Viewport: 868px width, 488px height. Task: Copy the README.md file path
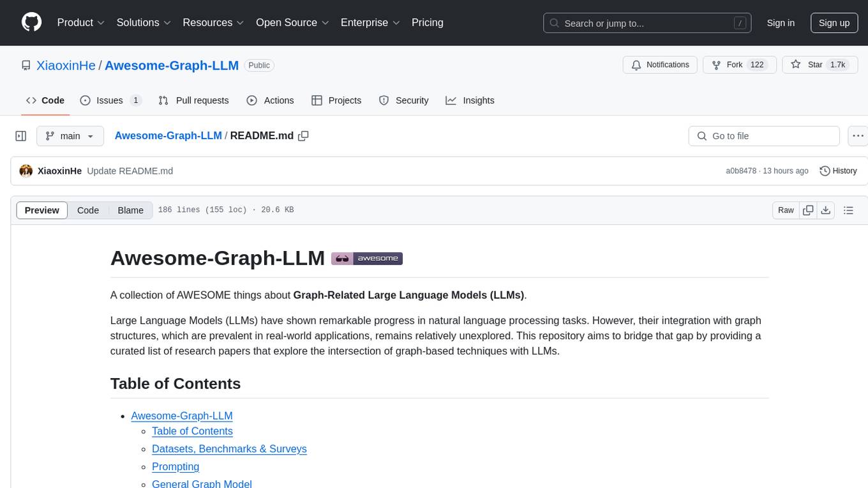[x=304, y=135]
